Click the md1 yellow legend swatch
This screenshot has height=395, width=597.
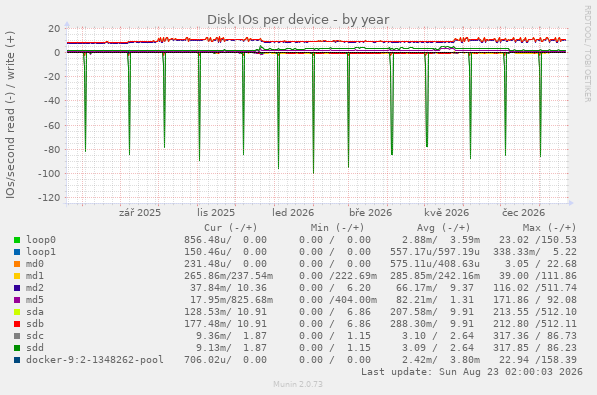[17, 276]
